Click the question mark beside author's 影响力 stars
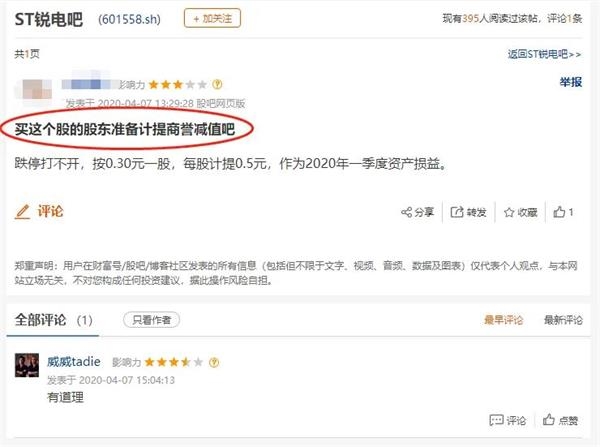 [x=217, y=84]
